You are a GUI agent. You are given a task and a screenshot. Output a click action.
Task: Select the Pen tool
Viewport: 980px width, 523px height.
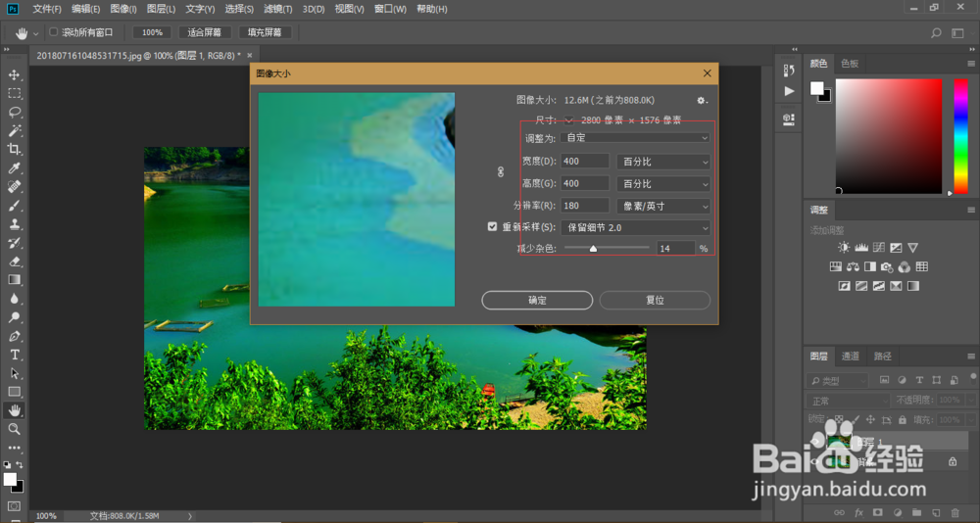coord(14,336)
